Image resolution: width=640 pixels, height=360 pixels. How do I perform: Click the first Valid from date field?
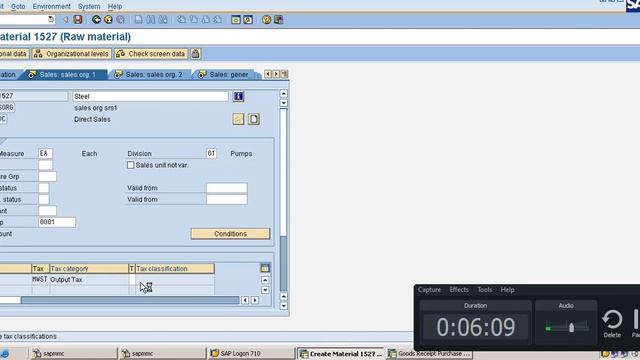(227, 188)
